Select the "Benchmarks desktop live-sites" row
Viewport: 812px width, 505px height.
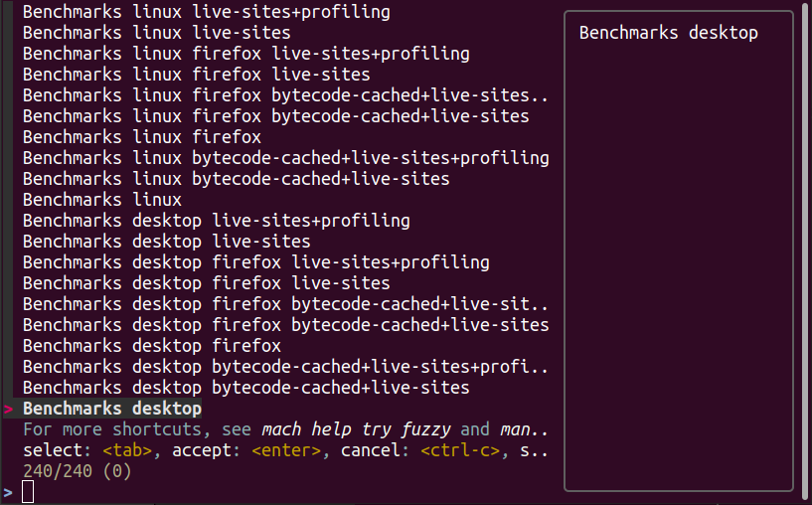pos(166,242)
